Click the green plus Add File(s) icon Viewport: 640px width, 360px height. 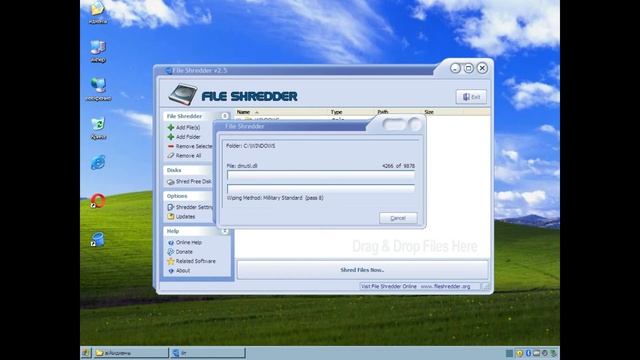click(171, 128)
